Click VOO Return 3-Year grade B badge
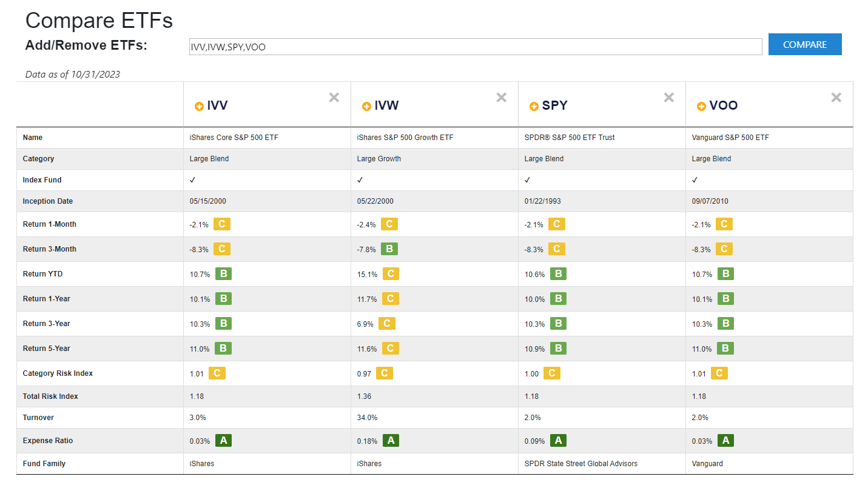This screenshot has width=868, height=488. [x=725, y=324]
